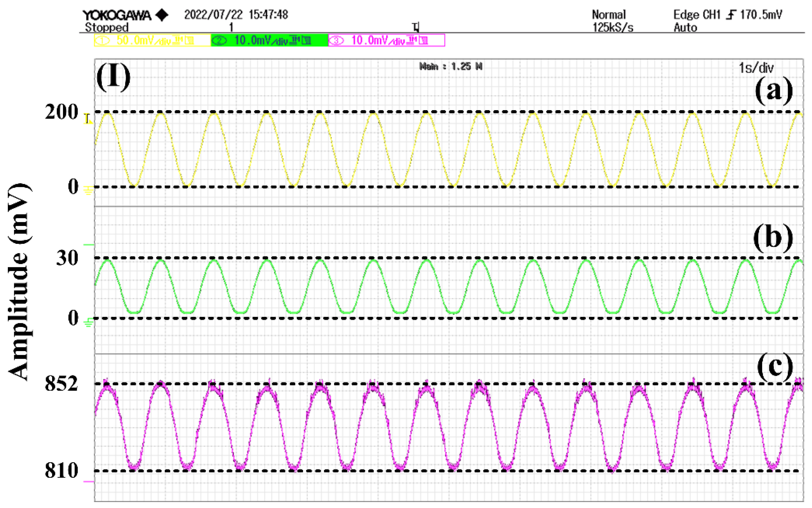Select the highlighted CH2 10.0mV/div box

click(269, 41)
